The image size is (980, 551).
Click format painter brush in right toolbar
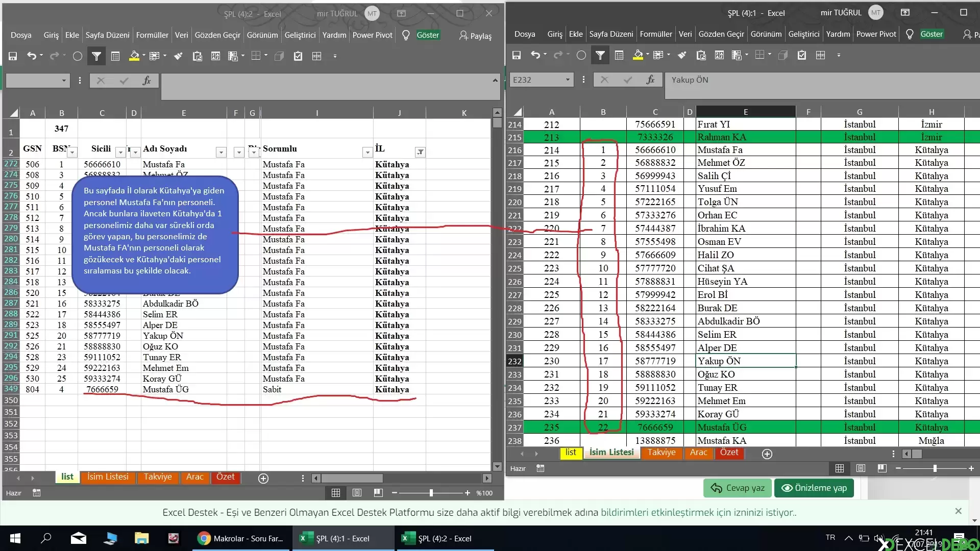pyautogui.click(x=682, y=55)
